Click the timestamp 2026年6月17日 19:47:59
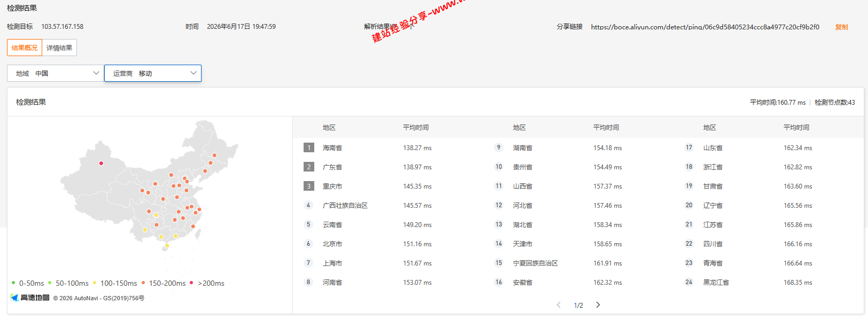868x320 pixels. coord(242,27)
